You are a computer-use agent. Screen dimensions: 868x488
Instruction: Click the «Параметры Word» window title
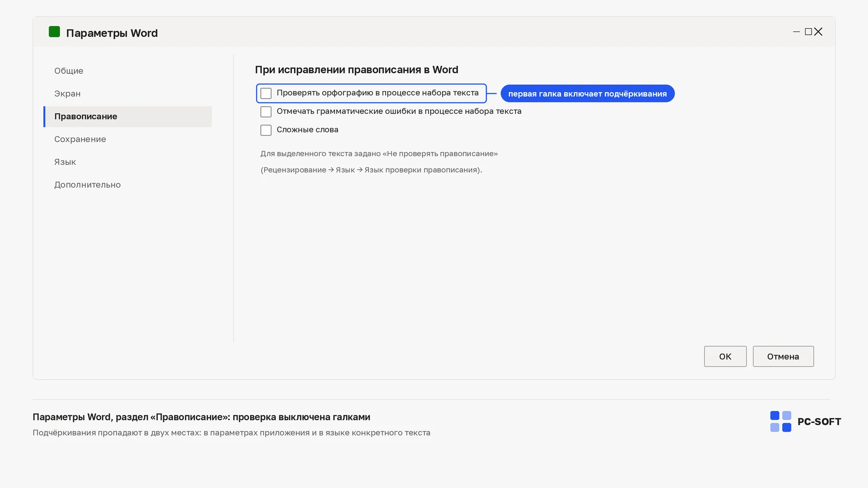(112, 33)
